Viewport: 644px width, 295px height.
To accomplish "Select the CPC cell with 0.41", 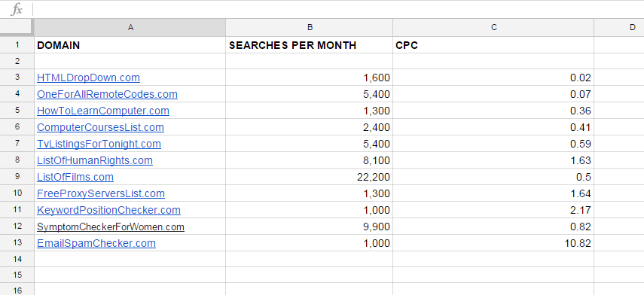I will 493,127.
